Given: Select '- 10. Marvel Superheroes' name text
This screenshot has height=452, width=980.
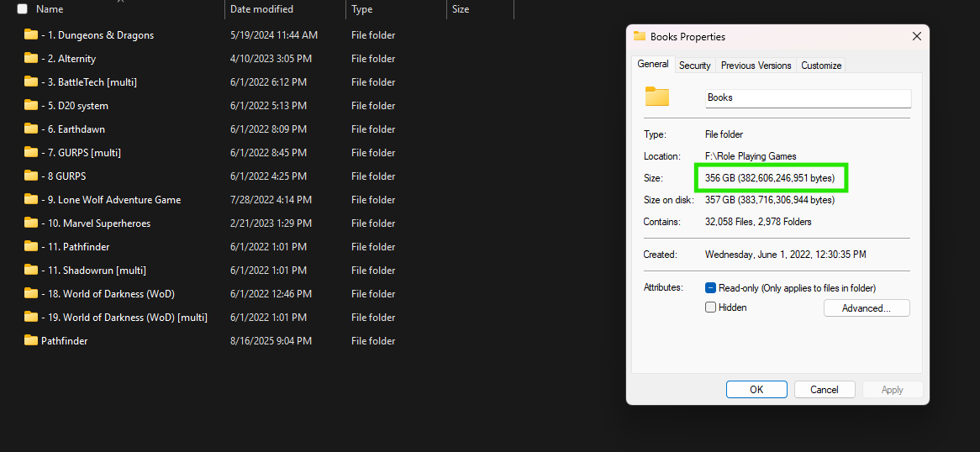Looking at the screenshot, I should tap(96, 223).
